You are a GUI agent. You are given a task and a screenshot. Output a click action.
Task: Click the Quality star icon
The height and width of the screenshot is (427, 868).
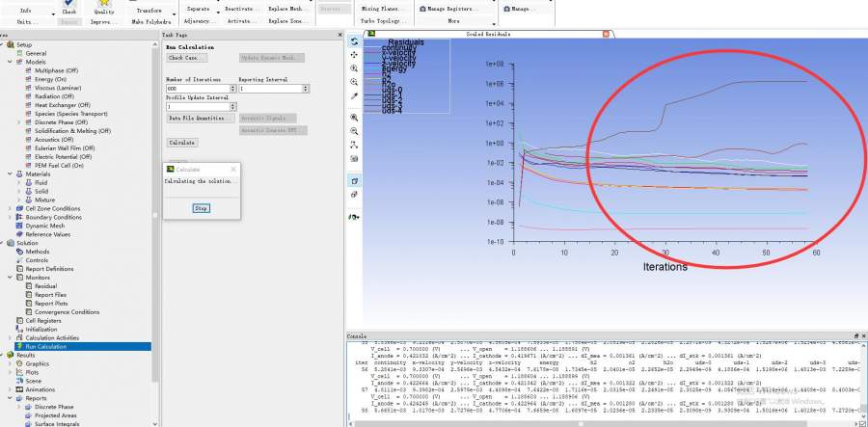pos(103,4)
